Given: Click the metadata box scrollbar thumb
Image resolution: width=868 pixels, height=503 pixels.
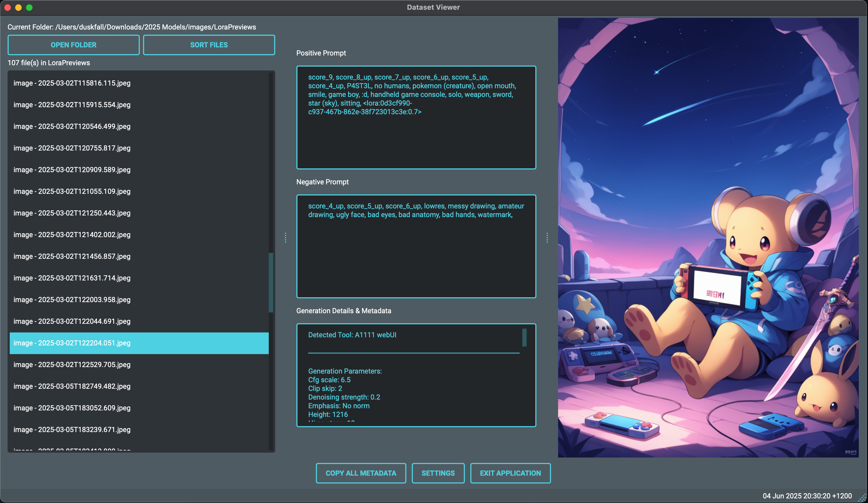Looking at the screenshot, I should point(524,337).
